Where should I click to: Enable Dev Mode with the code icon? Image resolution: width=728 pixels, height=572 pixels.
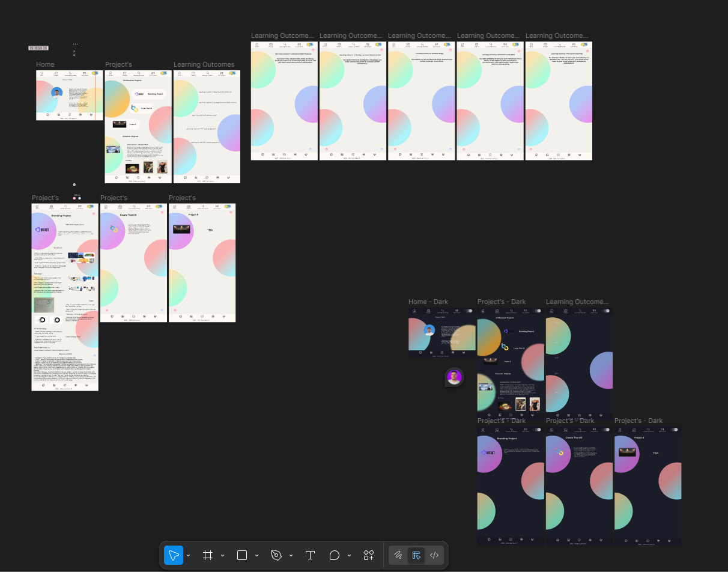point(434,555)
